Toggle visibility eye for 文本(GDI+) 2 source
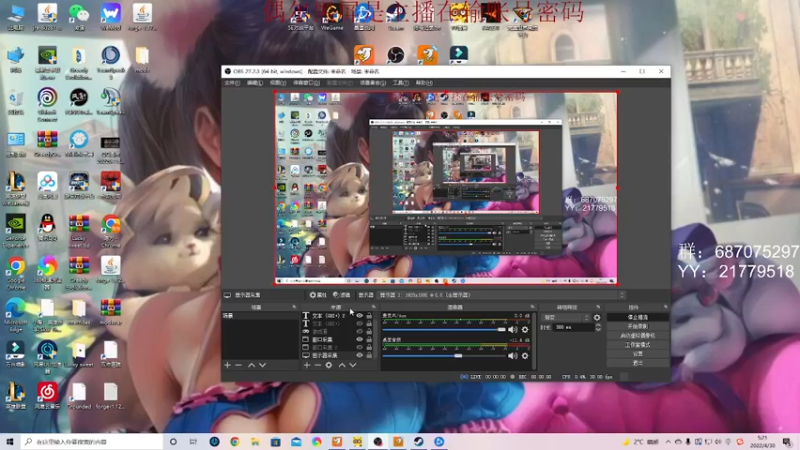 (x=360, y=316)
